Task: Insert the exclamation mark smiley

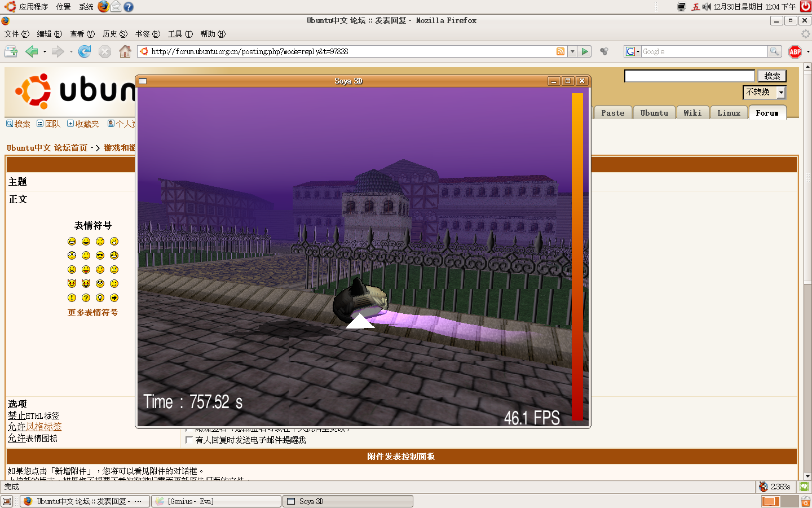Action: tap(72, 298)
